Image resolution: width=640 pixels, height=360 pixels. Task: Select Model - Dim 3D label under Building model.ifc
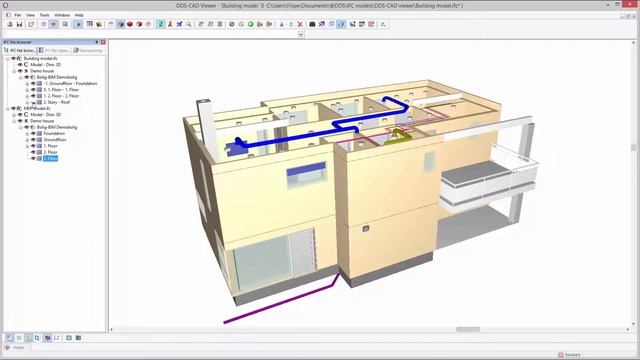pos(45,64)
